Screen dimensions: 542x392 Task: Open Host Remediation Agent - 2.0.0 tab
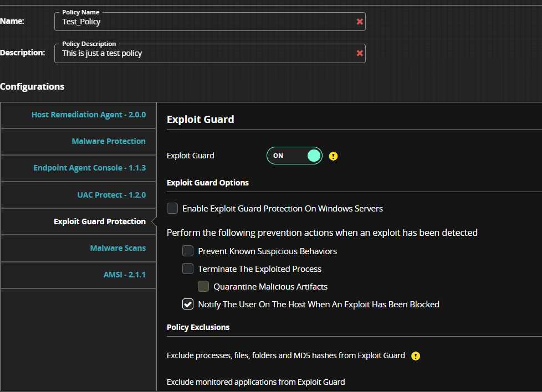[89, 115]
